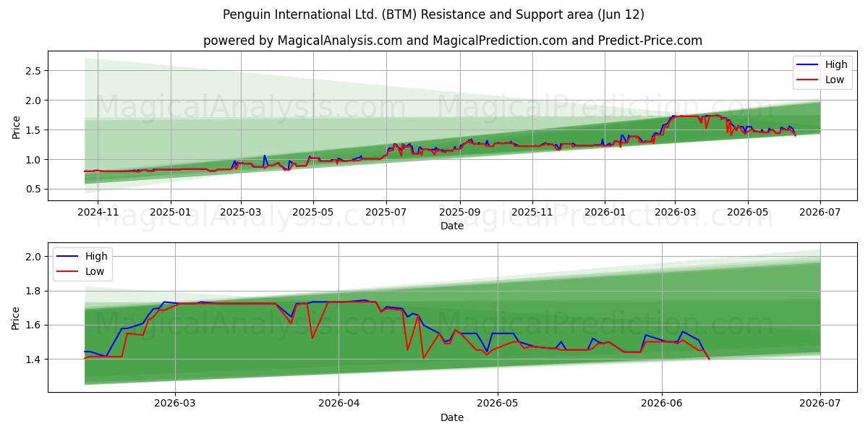868x434 pixels.
Task: Click the 2.5 price tick on top chart
Action: coord(33,71)
